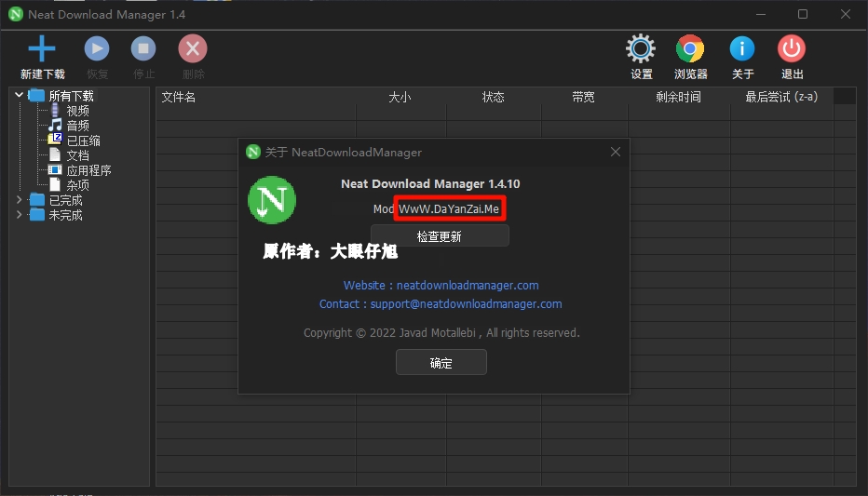Sort by Bandwidth (带宽) column header
This screenshot has width=868, height=496.
[583, 98]
